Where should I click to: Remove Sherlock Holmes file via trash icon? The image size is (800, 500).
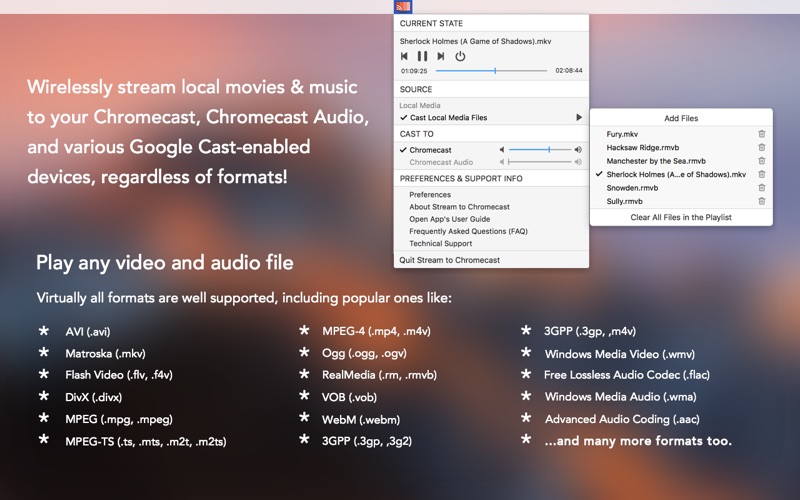(x=762, y=174)
